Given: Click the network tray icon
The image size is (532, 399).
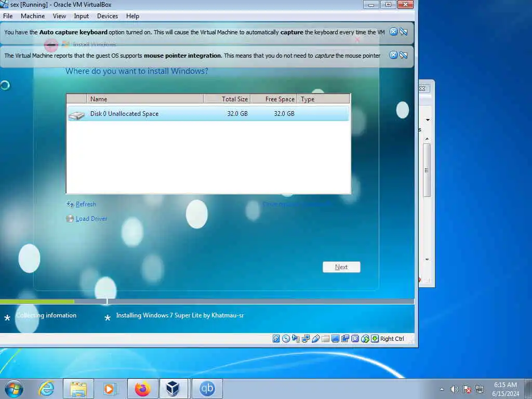Looking at the screenshot, I should pyautogui.click(x=479, y=390).
